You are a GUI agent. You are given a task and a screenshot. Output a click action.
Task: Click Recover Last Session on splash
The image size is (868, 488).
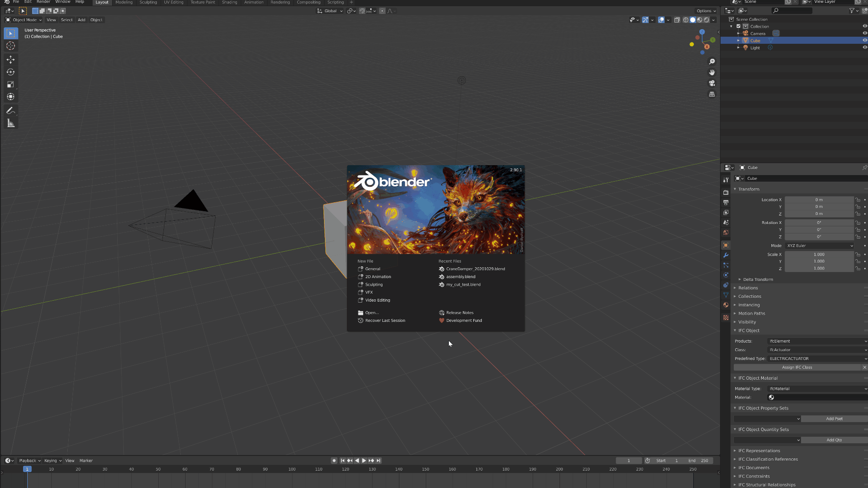[x=381, y=320]
